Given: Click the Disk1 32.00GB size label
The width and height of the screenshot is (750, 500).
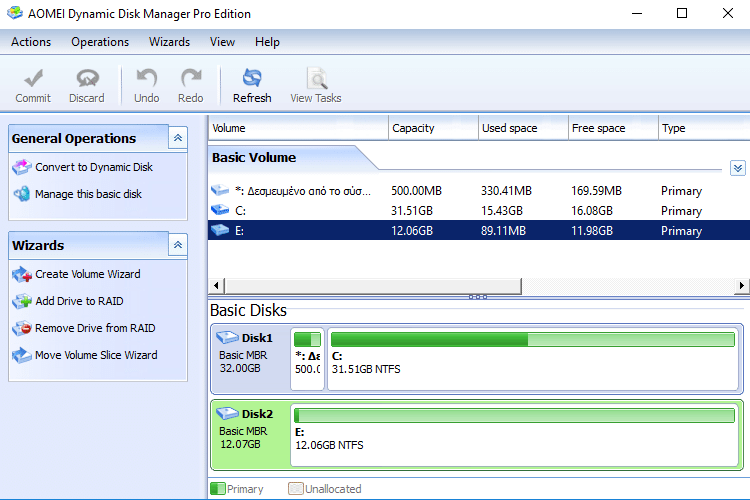Looking at the screenshot, I should (240, 368).
